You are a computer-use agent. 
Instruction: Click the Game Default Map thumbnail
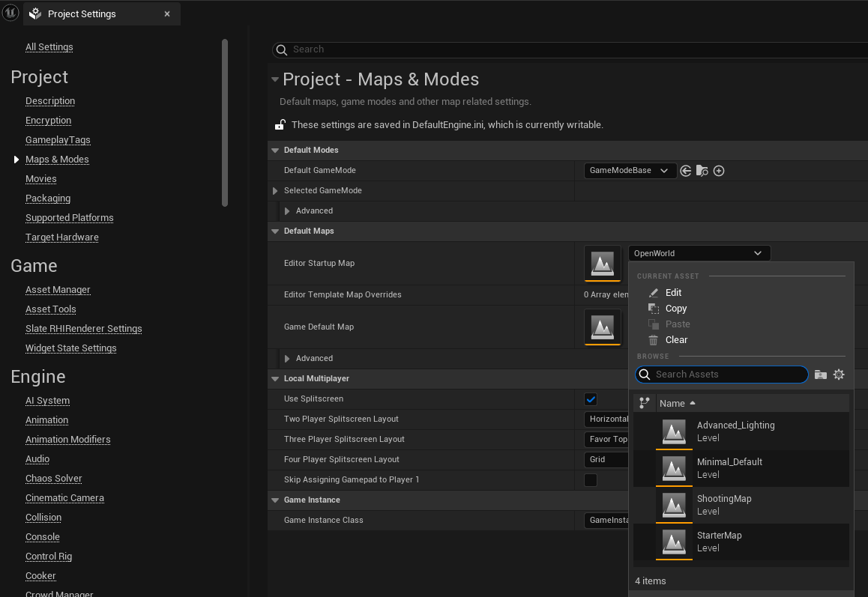point(603,327)
